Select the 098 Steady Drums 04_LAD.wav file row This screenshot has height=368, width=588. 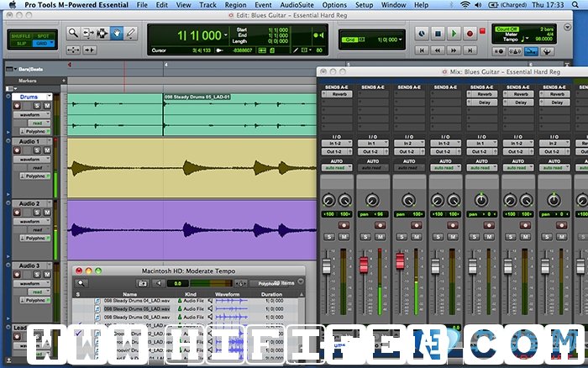point(187,301)
